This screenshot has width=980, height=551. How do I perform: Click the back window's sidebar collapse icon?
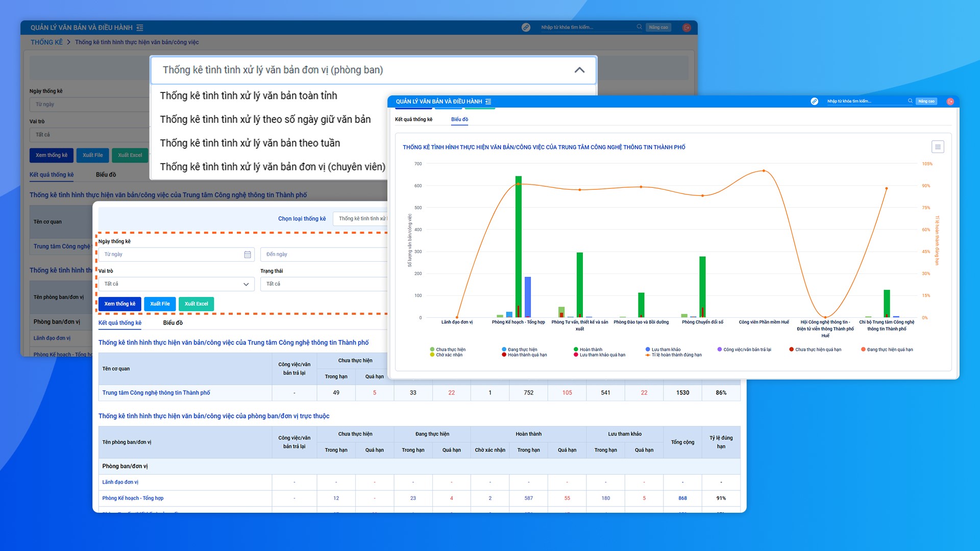coord(140,28)
